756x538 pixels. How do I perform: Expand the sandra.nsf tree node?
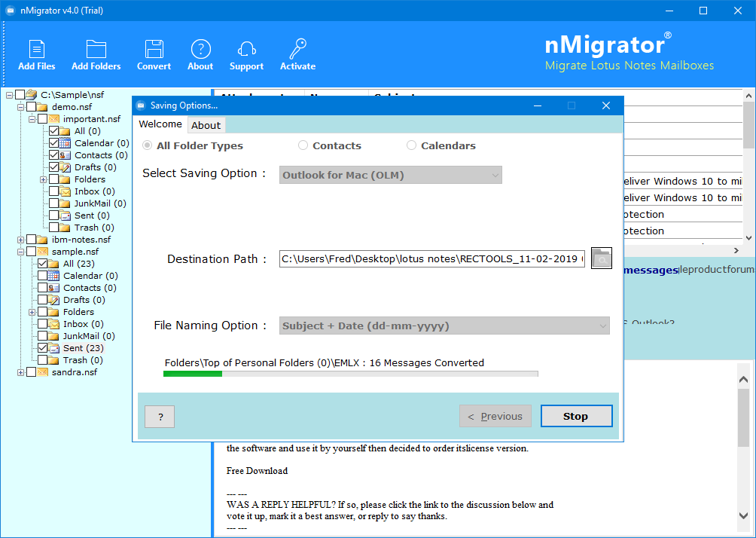(21, 372)
